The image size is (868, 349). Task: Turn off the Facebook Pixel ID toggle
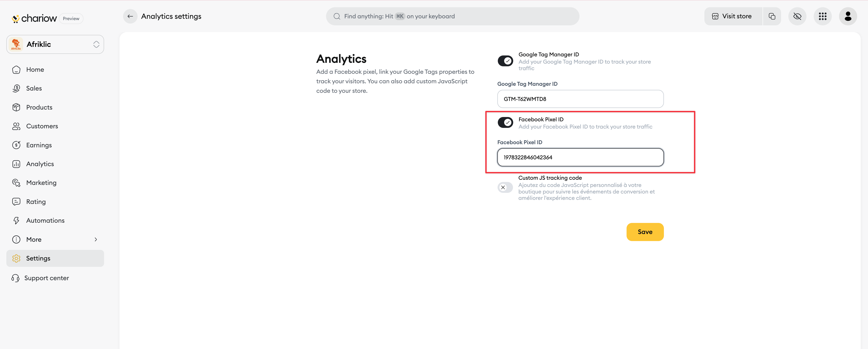tap(505, 122)
